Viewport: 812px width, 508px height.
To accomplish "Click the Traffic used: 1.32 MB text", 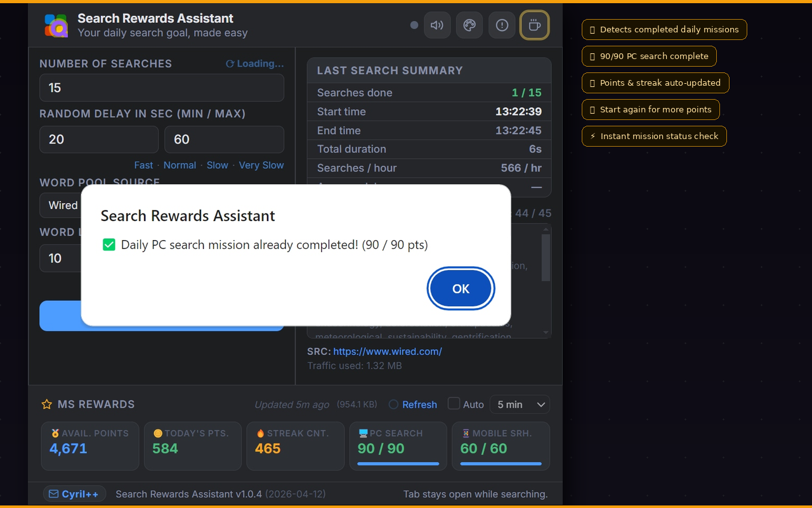I will pos(355,366).
